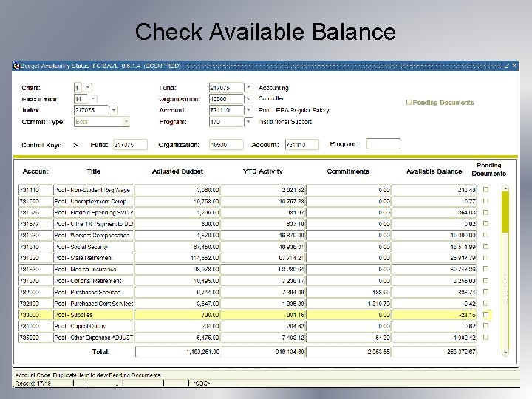532x399 pixels.
Task: Click the Index field showing 217075
Action: (x=91, y=110)
